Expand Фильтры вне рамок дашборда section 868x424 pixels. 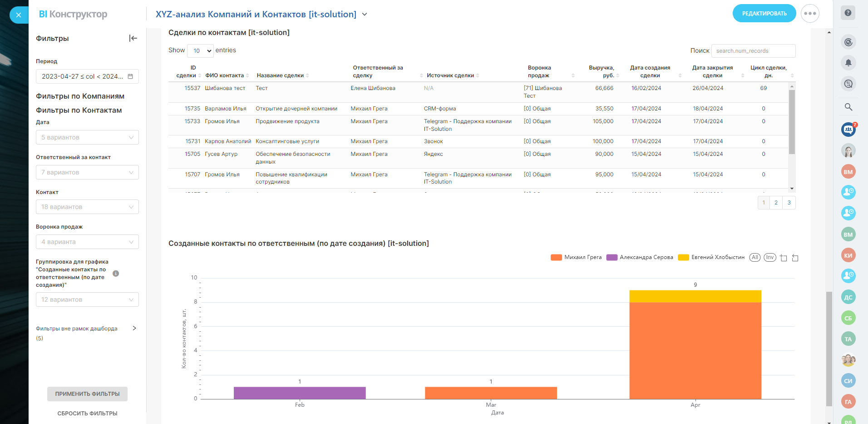134,328
